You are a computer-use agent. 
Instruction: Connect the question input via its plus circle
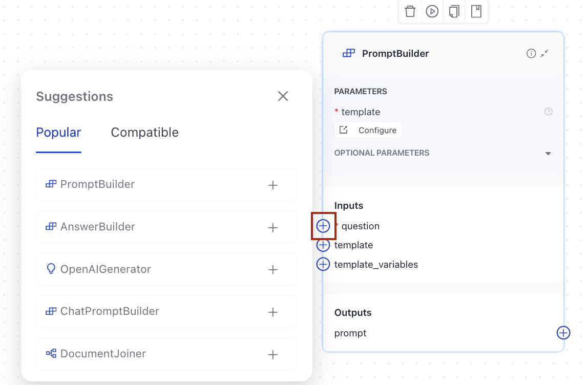coord(323,226)
